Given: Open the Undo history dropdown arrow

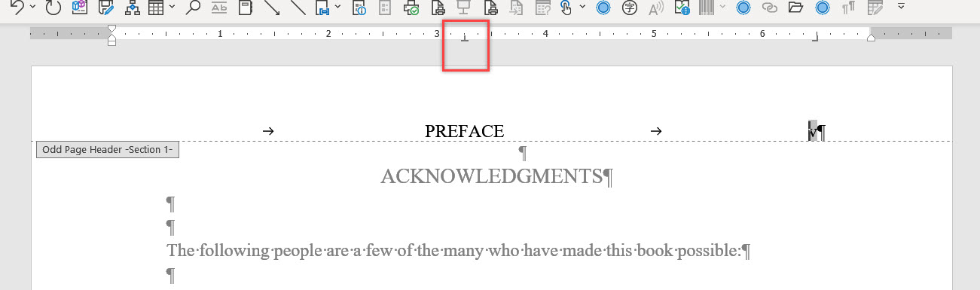Looking at the screenshot, I should [33, 8].
